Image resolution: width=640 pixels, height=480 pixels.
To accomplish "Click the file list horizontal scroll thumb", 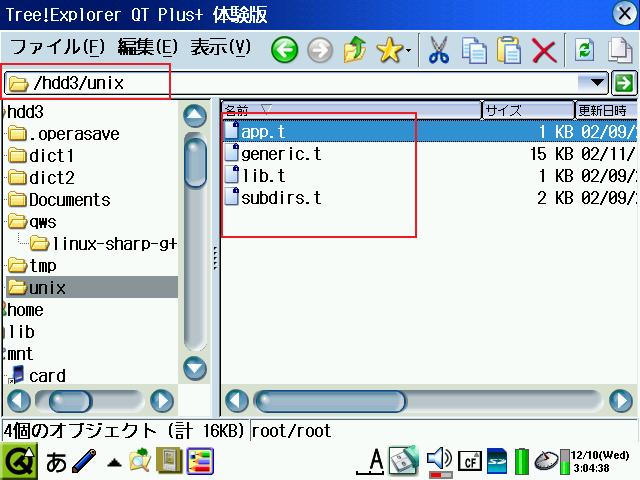I will 331,401.
